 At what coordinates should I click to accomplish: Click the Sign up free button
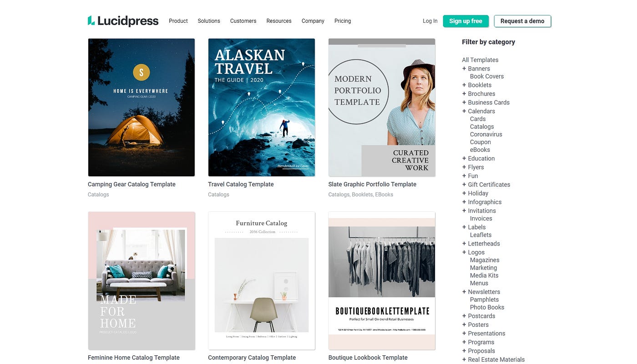pos(465,21)
